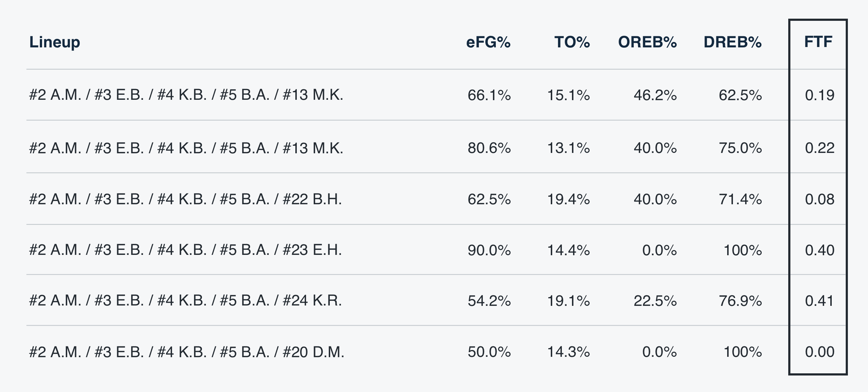Image resolution: width=868 pixels, height=392 pixels.
Task: Click the 22.5% OREB value
Action: click(x=655, y=301)
